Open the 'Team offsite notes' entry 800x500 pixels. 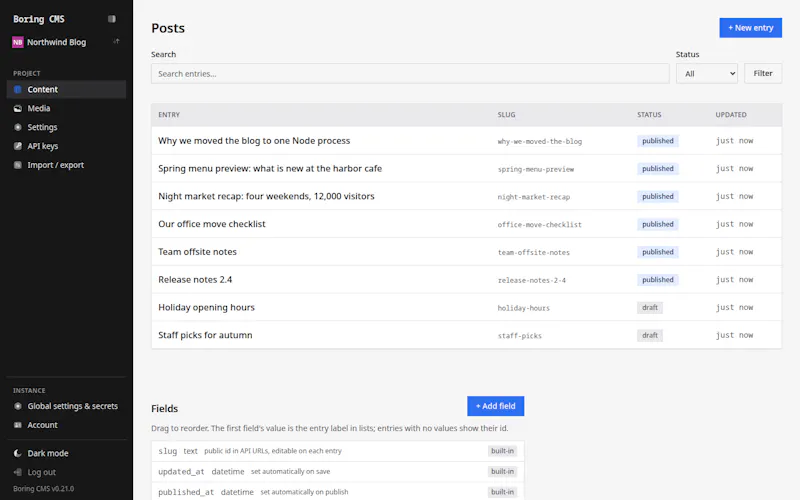(x=197, y=252)
